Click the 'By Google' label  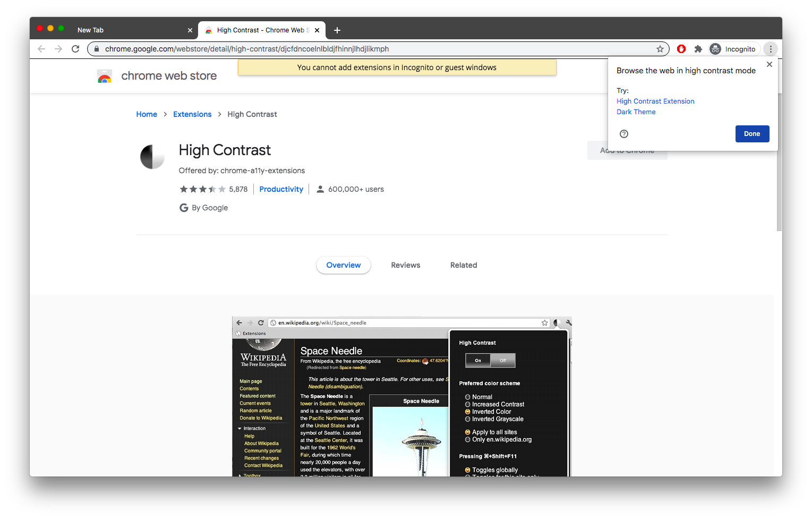point(210,208)
